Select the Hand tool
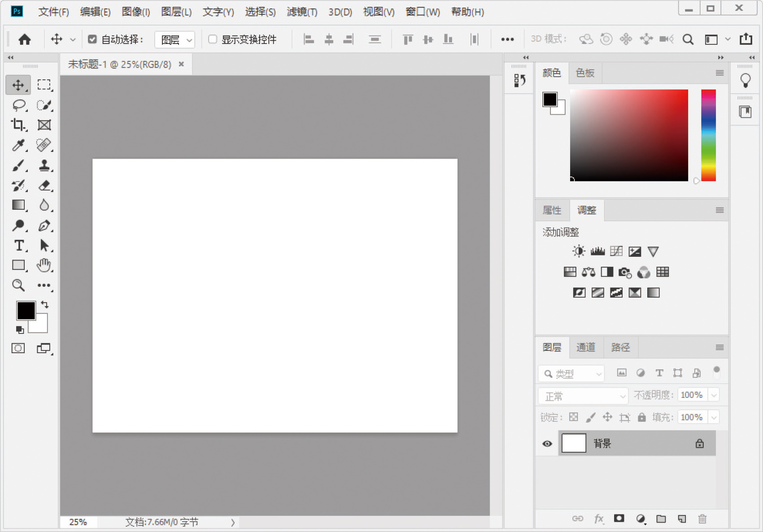The height and width of the screenshot is (532, 763). tap(44, 265)
